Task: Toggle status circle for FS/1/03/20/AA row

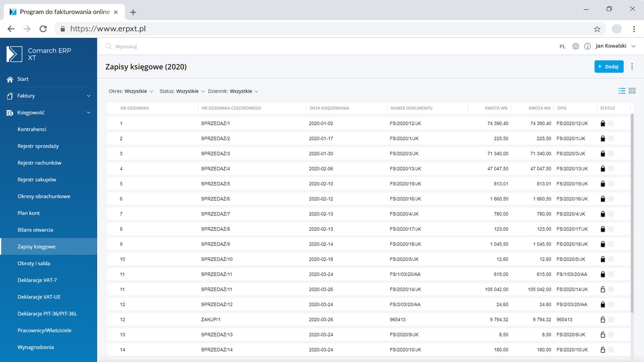Action: pyautogui.click(x=611, y=274)
